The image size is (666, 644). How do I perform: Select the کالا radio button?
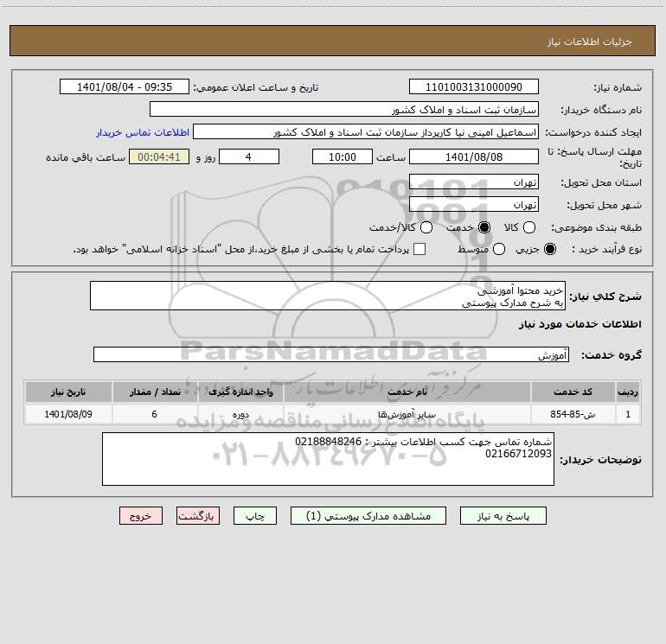tap(528, 227)
